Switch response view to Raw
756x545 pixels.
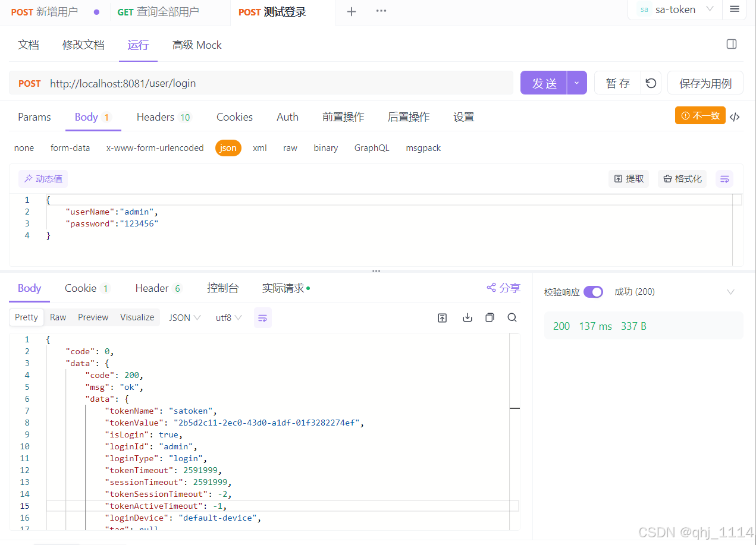tap(58, 317)
